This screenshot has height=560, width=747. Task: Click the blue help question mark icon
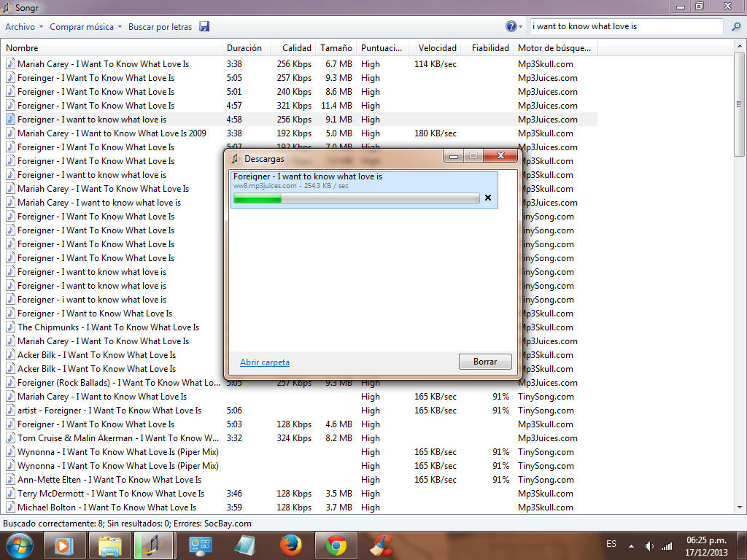pos(511,26)
